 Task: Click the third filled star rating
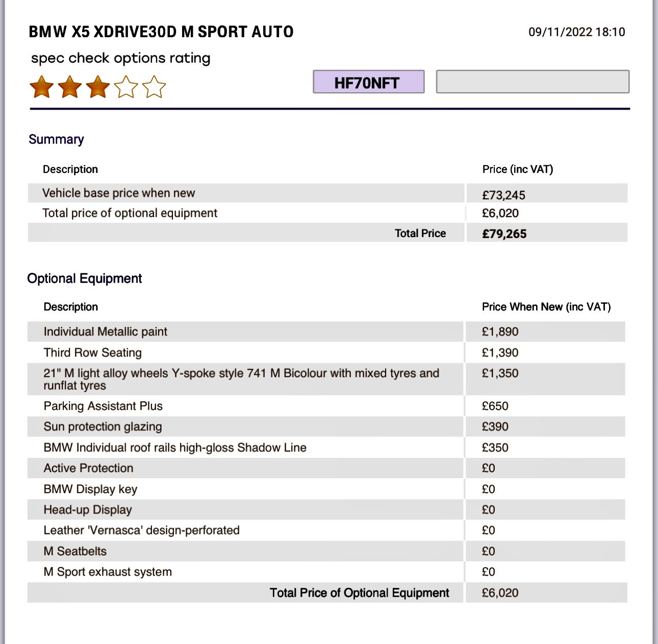point(98,87)
